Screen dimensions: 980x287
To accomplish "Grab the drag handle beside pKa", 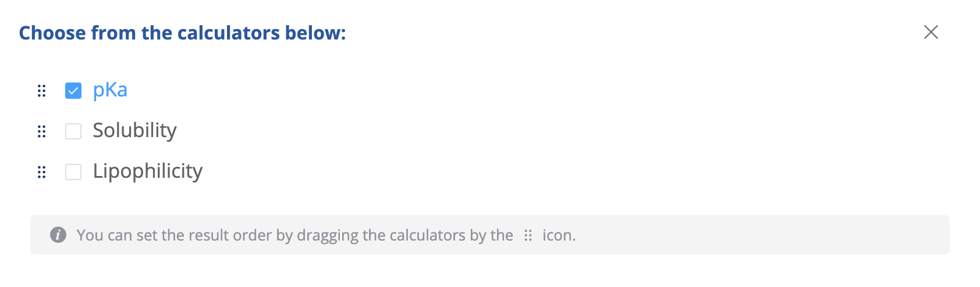I will [41, 91].
